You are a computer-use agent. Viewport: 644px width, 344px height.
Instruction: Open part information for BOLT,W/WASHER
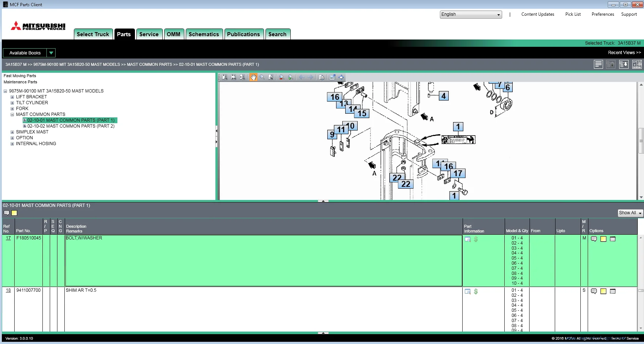point(467,239)
